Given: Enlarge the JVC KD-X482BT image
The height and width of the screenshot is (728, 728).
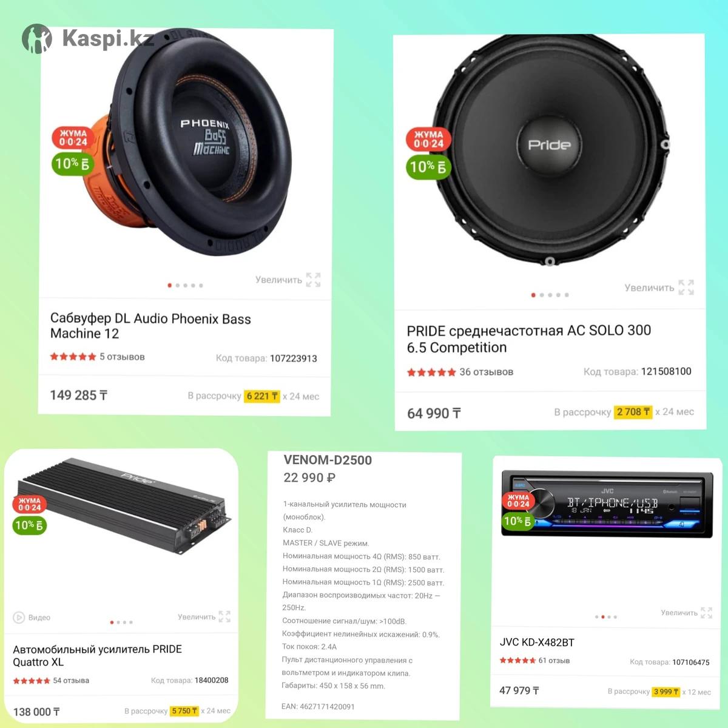Looking at the screenshot, I should (x=686, y=613).
